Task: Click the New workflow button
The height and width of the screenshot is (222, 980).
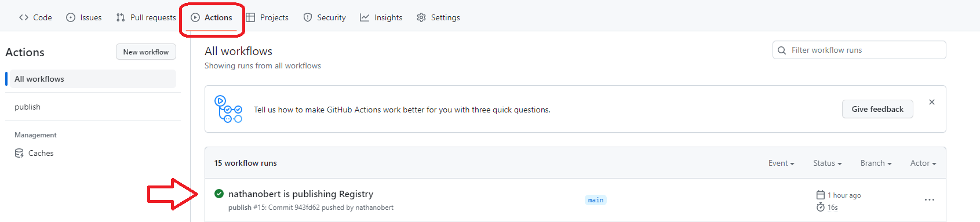Action: pyautogui.click(x=146, y=52)
